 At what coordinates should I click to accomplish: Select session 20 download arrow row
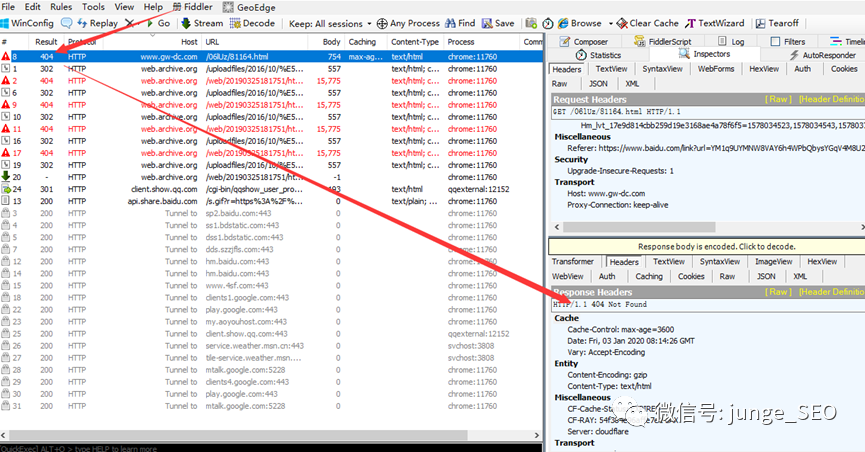[271, 177]
